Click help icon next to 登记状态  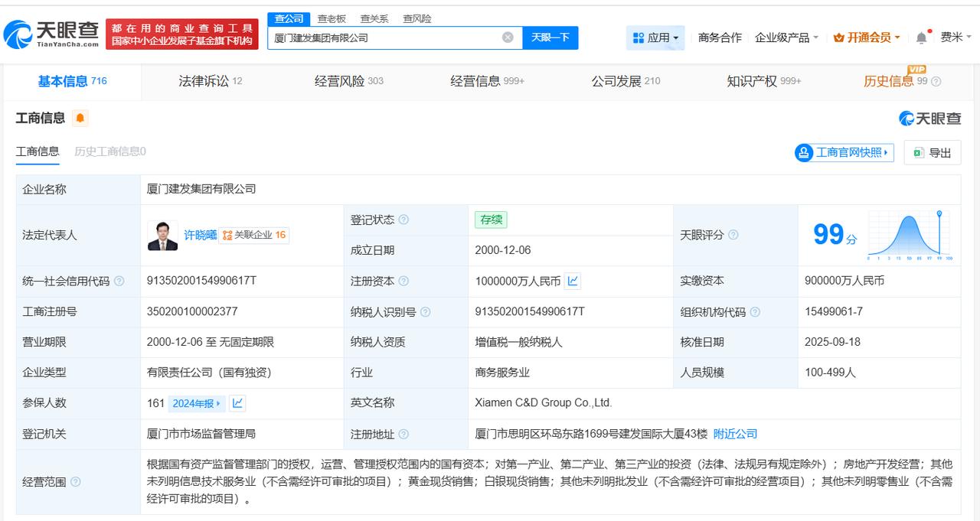click(x=403, y=220)
